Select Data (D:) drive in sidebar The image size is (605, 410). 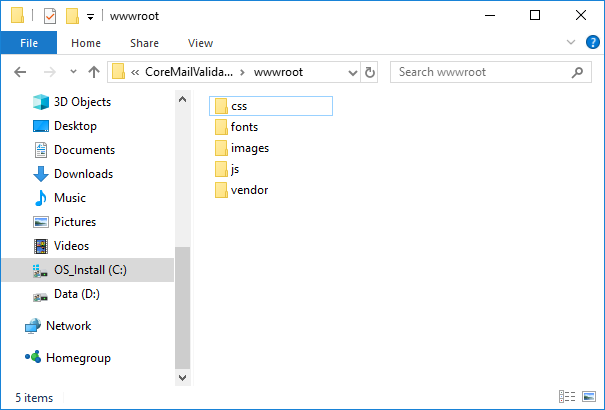point(76,294)
